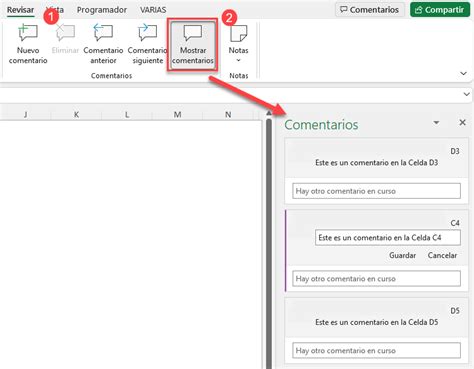Toggle Mostrar comentarios button
474x369 pixels.
coord(193,45)
